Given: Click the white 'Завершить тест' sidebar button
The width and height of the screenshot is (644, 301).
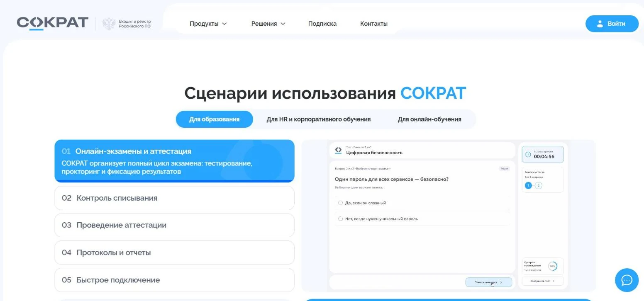Looking at the screenshot, I should (543, 281).
